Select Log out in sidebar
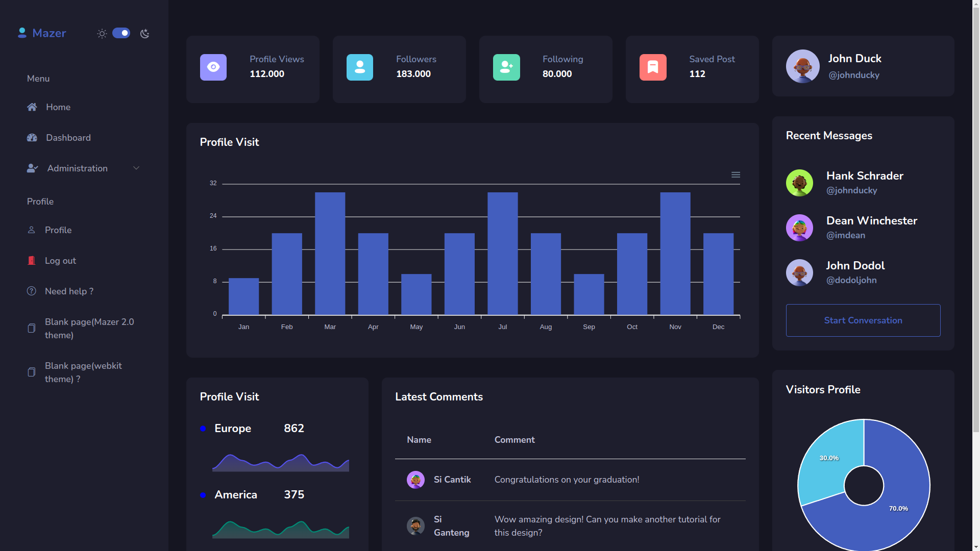This screenshot has width=980, height=551. [x=60, y=261]
